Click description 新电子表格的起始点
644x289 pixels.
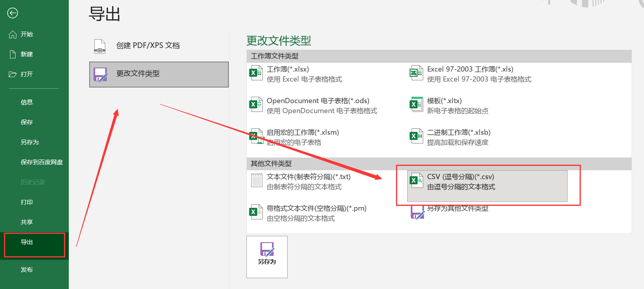click(458, 111)
